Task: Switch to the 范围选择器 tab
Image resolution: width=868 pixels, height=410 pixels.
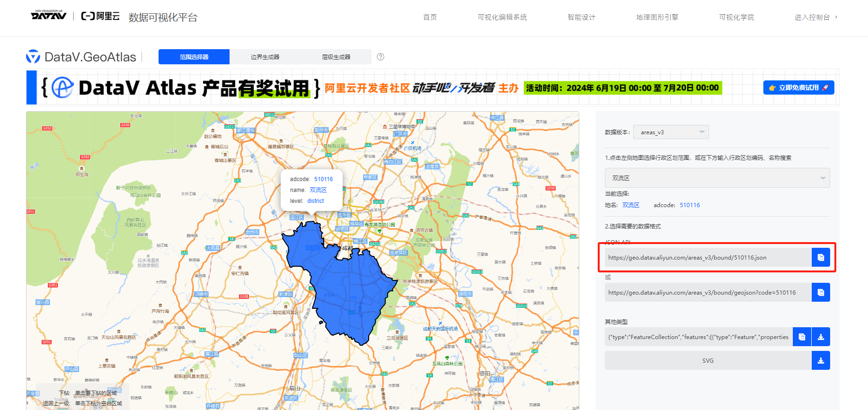Action: [194, 57]
